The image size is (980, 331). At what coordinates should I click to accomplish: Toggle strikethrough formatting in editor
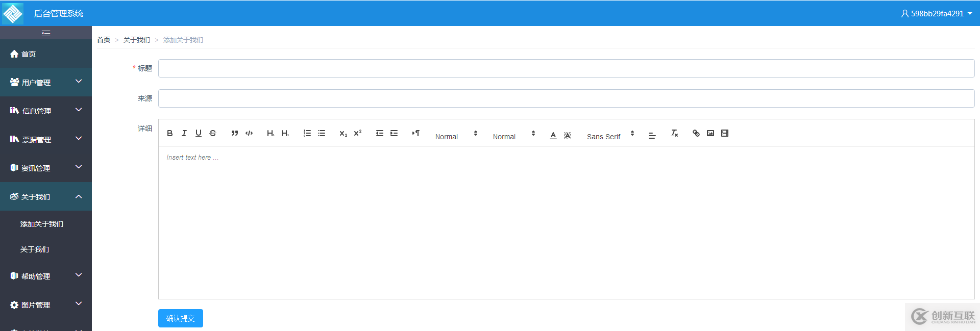coord(213,133)
